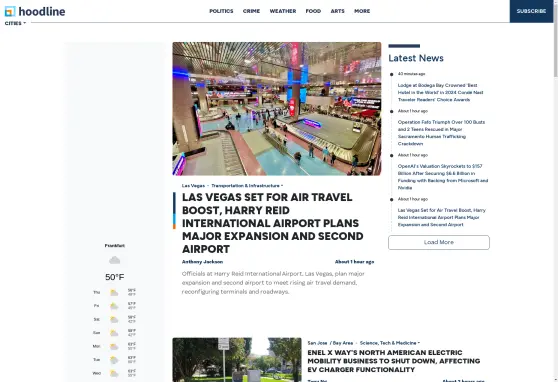
Task: Select the San Jose city tag
Action: pyautogui.click(x=317, y=343)
